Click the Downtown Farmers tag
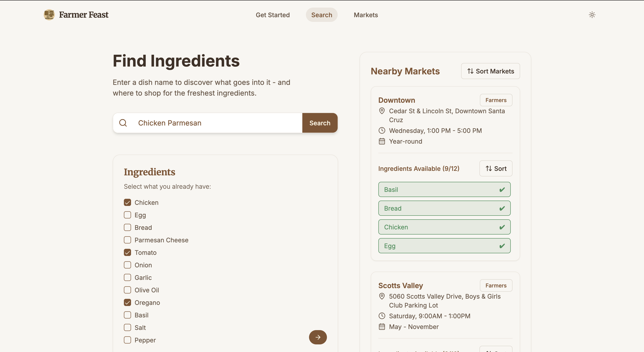 tap(496, 100)
